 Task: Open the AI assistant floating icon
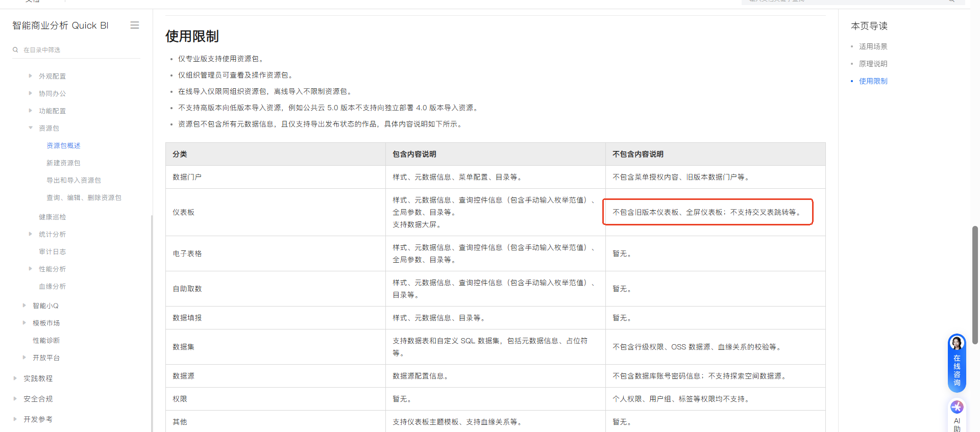957,408
